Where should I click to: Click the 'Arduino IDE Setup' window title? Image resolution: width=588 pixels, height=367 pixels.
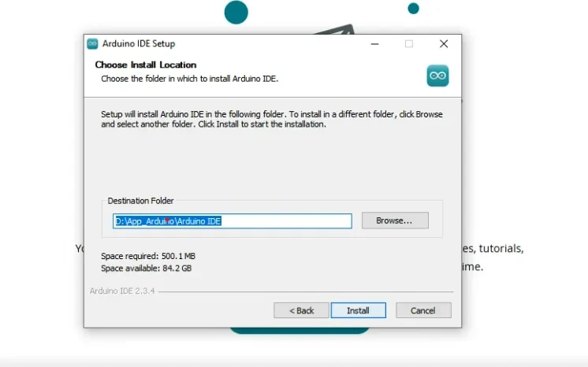click(139, 44)
